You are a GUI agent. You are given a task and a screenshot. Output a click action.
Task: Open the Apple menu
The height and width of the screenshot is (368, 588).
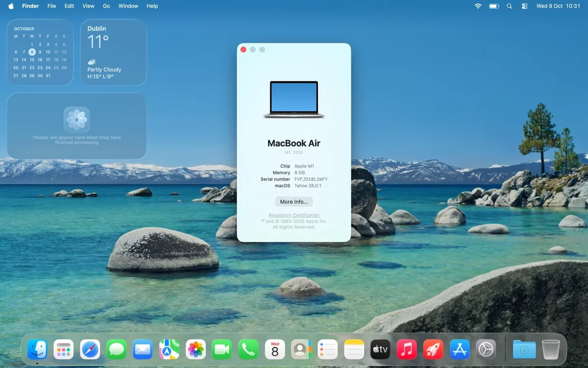(11, 6)
